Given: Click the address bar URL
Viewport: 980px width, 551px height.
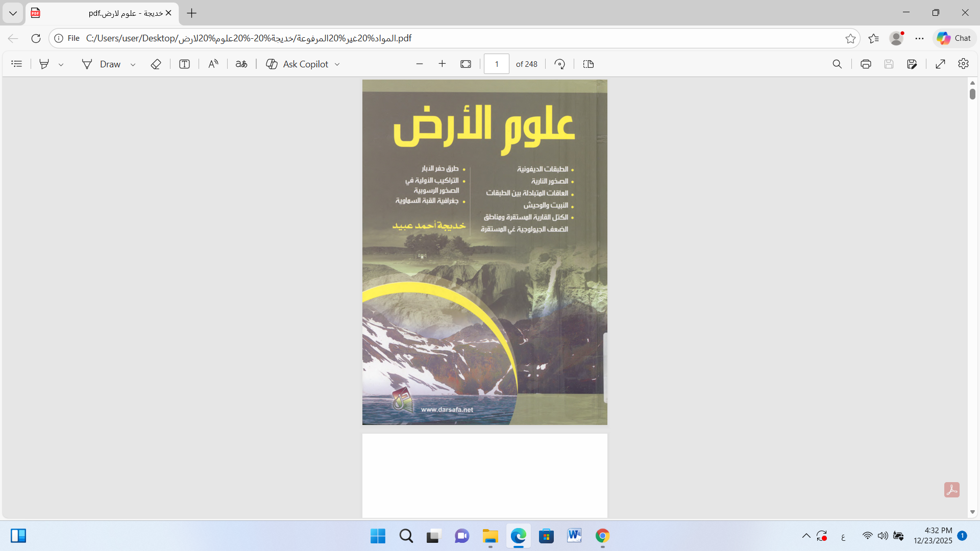Looking at the screenshot, I should pyautogui.click(x=249, y=38).
